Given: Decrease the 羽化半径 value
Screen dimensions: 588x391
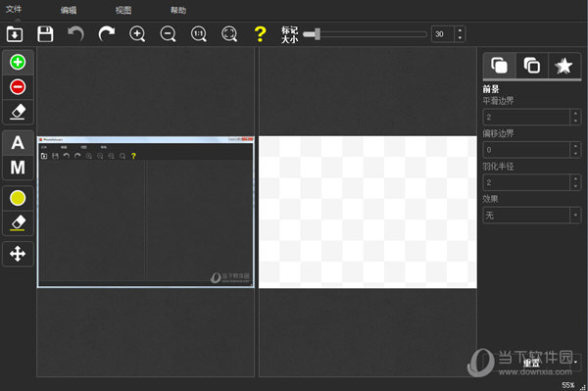Looking at the screenshot, I should [x=575, y=186].
